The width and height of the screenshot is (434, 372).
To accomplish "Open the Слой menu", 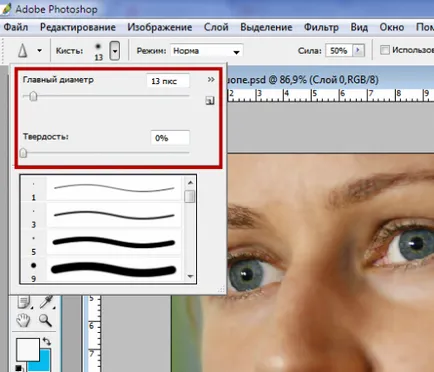I will coord(216,27).
